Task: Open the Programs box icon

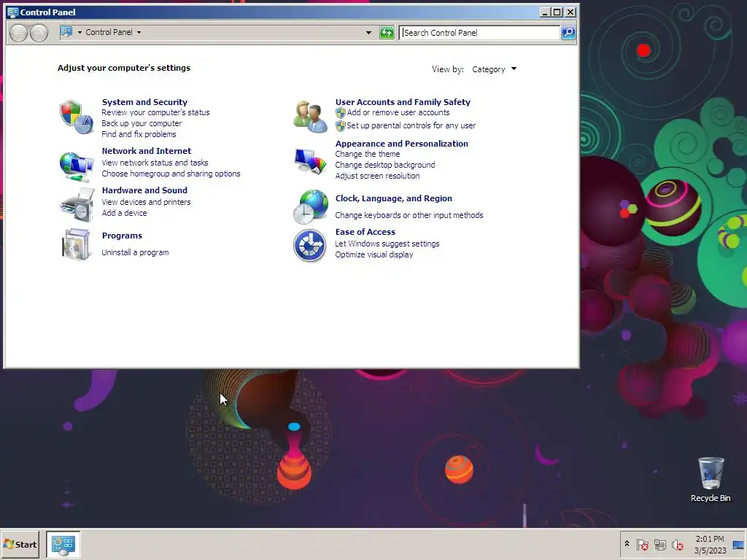Action: point(76,244)
